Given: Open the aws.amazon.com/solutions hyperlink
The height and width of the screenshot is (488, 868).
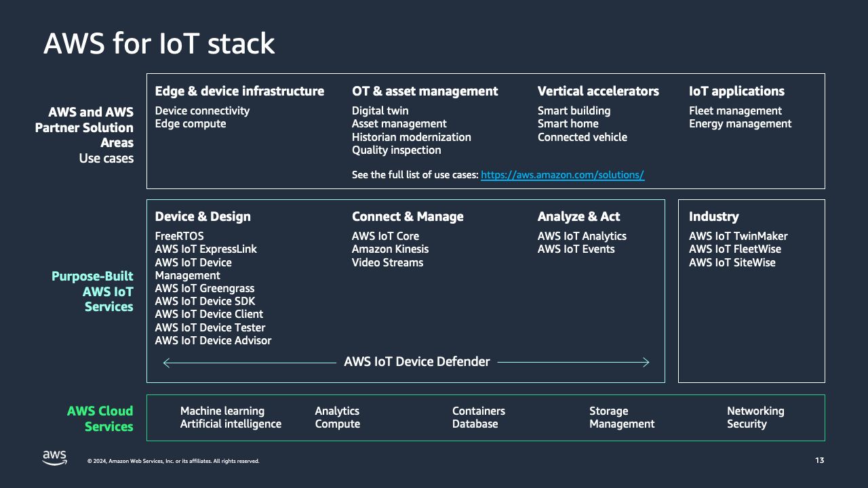Looking at the screenshot, I should coord(562,174).
